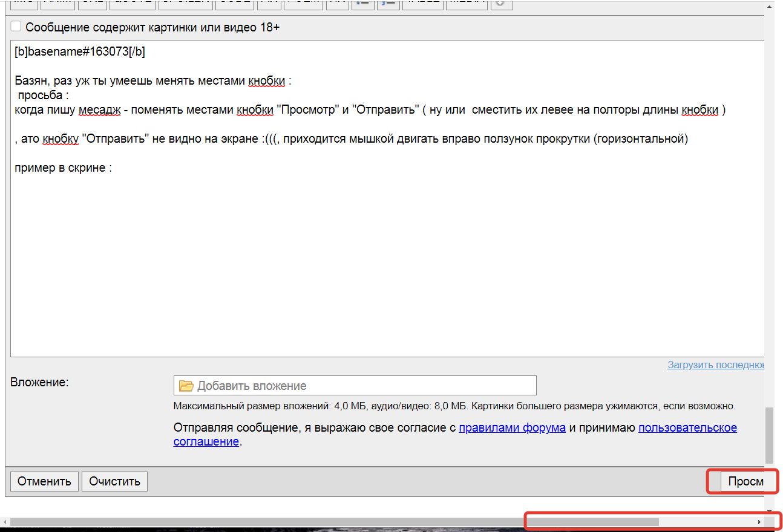Open the 'правилами форума' link
This screenshot has width=783, height=532.
512,428
